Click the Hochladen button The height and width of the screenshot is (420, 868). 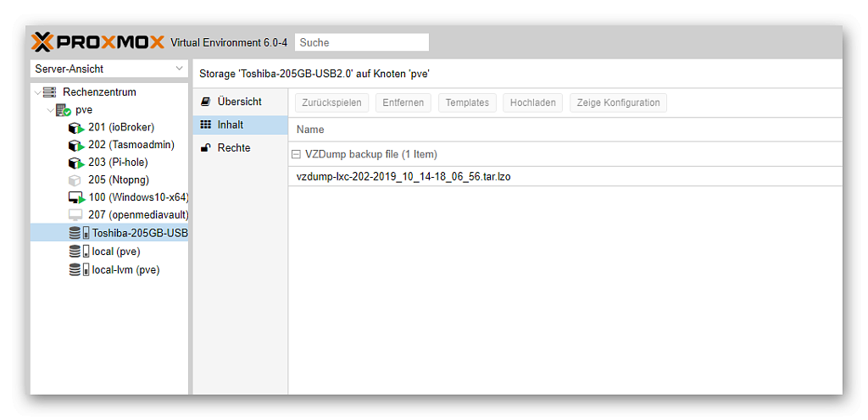pos(532,102)
